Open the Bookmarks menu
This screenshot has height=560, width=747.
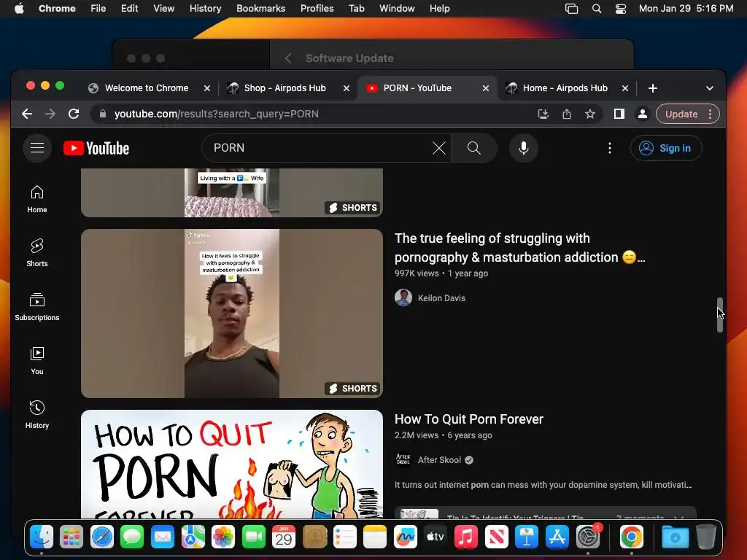point(260,9)
